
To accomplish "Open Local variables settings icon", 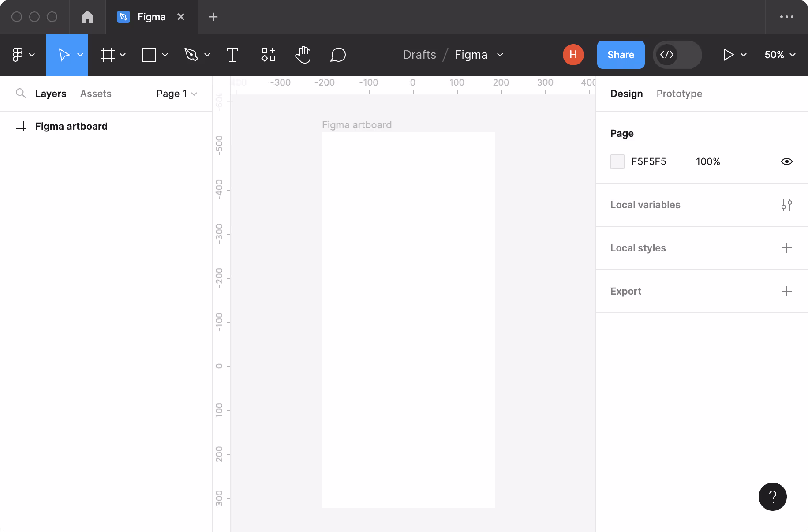I will click(787, 205).
